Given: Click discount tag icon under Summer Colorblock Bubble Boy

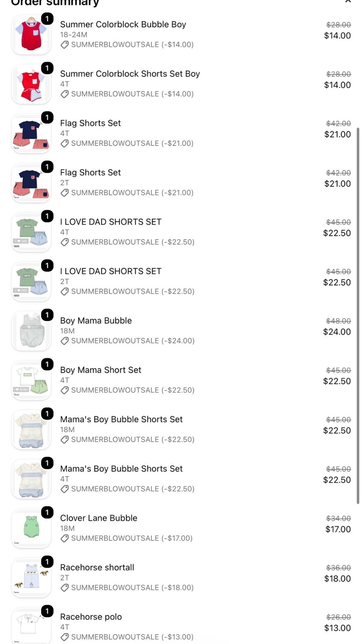Looking at the screenshot, I should 64,45.
